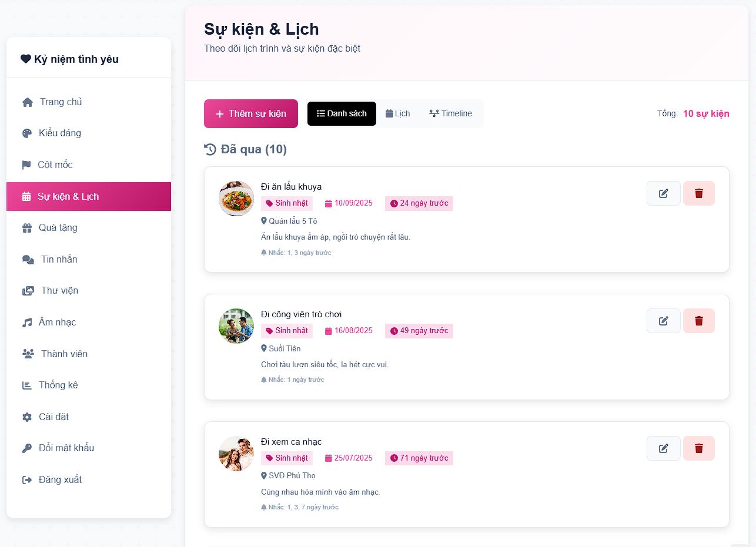Go to Quà tặng page
The image size is (756, 547).
58,228
